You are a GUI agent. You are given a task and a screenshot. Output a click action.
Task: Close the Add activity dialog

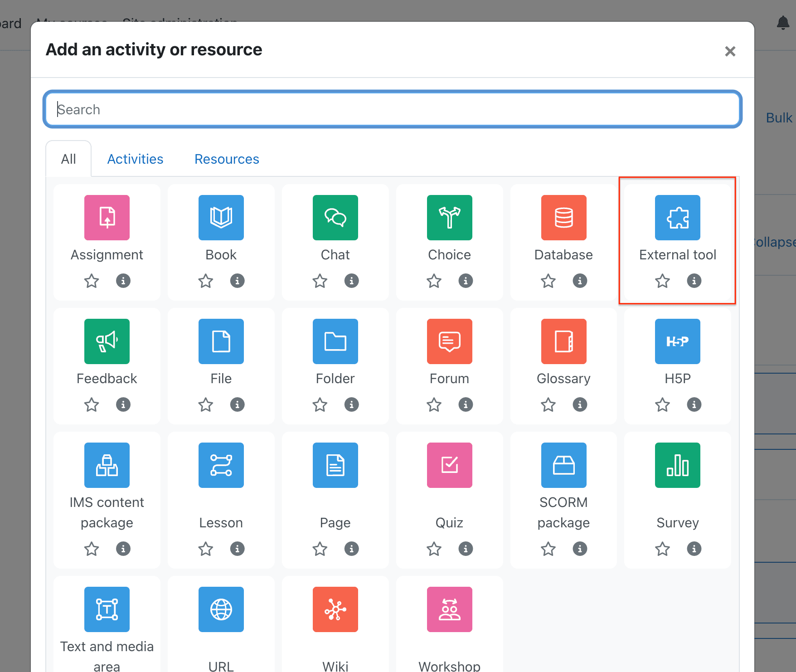point(730,51)
